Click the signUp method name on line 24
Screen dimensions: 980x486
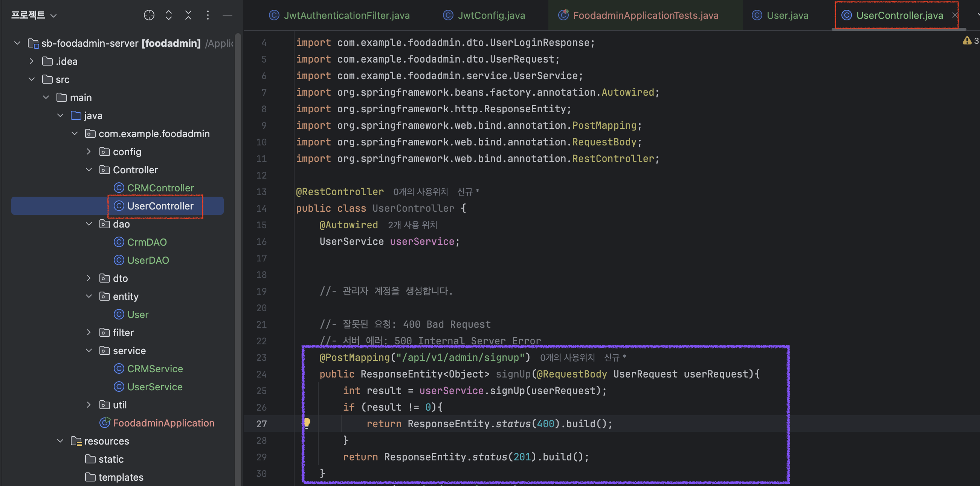(513, 374)
